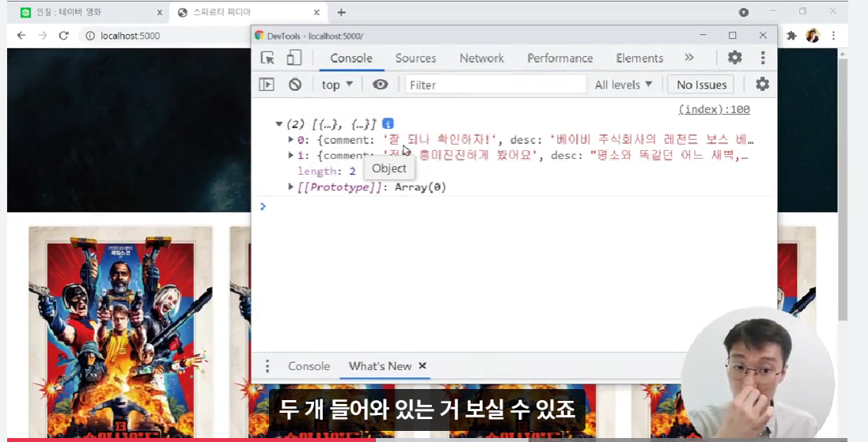Collapse the (2) array output
868x442 pixels.
coord(279,124)
